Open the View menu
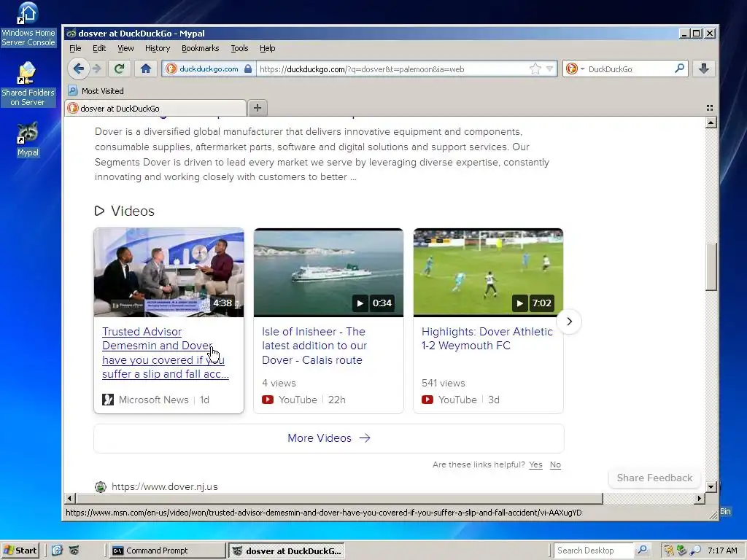Screen dimensions: 747x560 click(x=125, y=48)
